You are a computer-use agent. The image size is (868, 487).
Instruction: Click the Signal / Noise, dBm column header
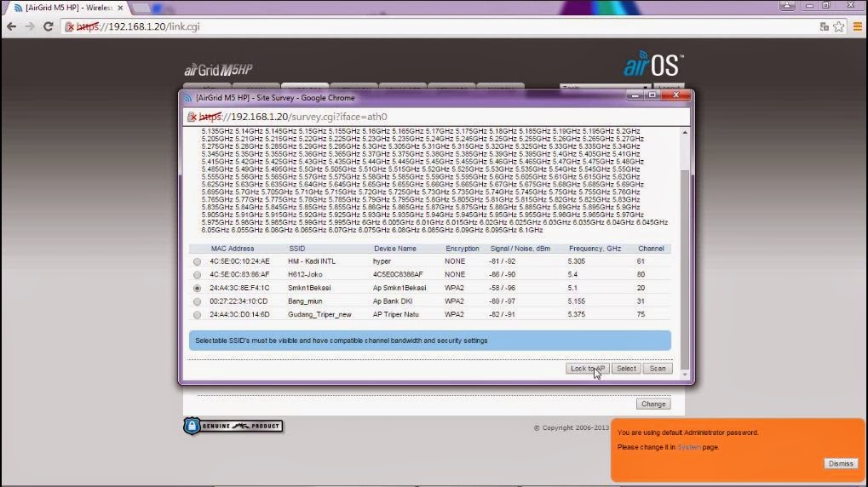(x=520, y=249)
